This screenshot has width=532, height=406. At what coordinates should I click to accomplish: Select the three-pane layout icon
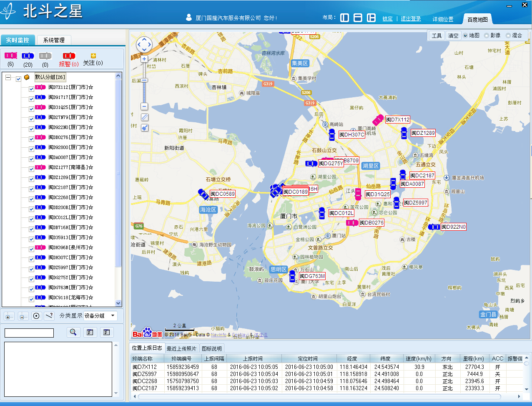[371, 18]
